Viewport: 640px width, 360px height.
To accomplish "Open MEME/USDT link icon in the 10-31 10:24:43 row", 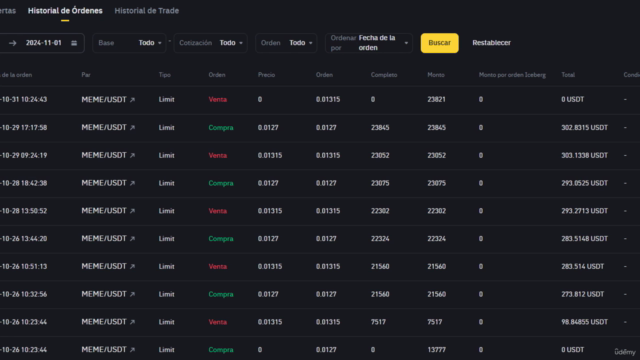I will pyautogui.click(x=132, y=100).
